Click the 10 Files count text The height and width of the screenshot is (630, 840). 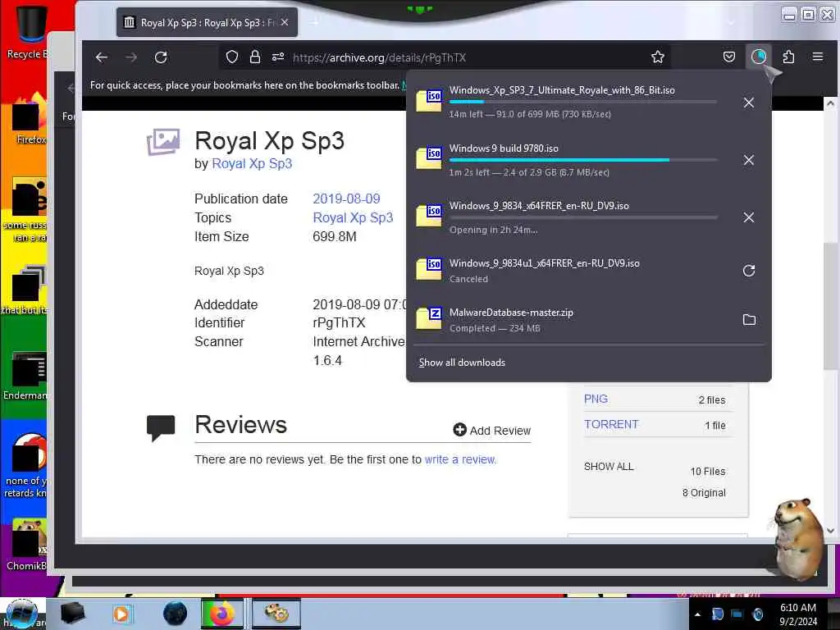pyautogui.click(x=708, y=472)
